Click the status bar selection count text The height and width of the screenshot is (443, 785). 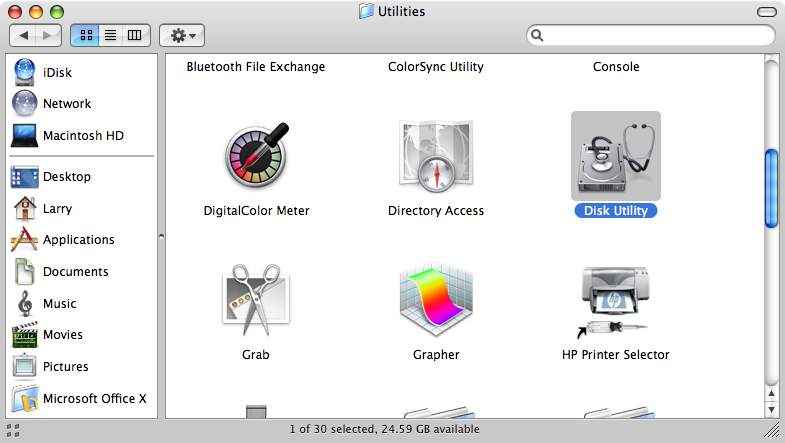pos(384,429)
